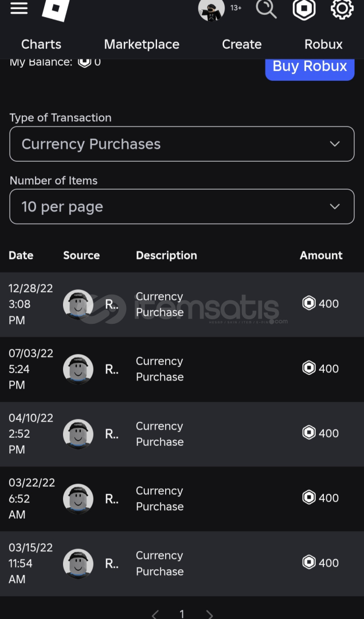Go to the next page arrow
364x619 pixels.
tap(209, 614)
